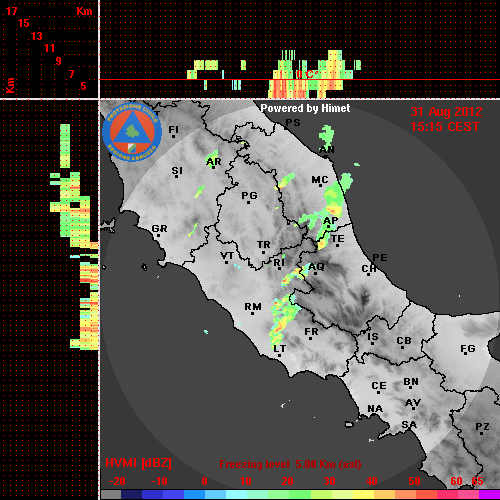Click the Protezione Civile Regione Abruzzo logo
This screenshot has height=500, width=500.
click(132, 132)
